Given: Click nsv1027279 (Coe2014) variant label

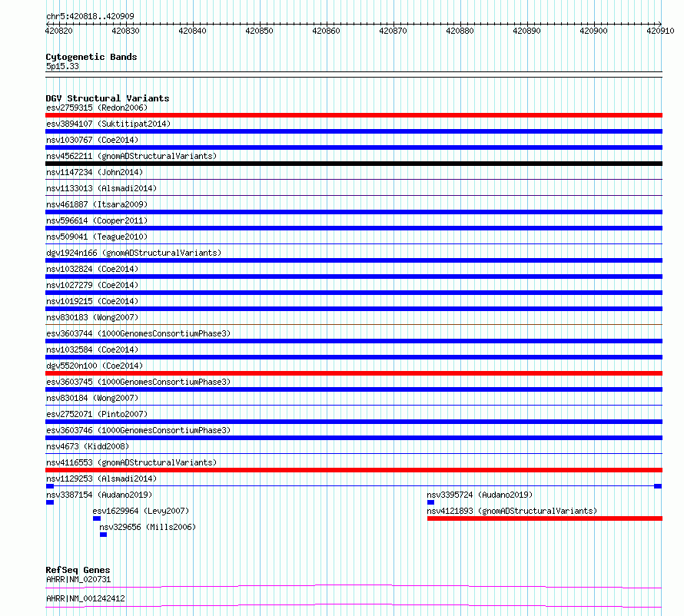Looking at the screenshot, I should click(x=92, y=285).
